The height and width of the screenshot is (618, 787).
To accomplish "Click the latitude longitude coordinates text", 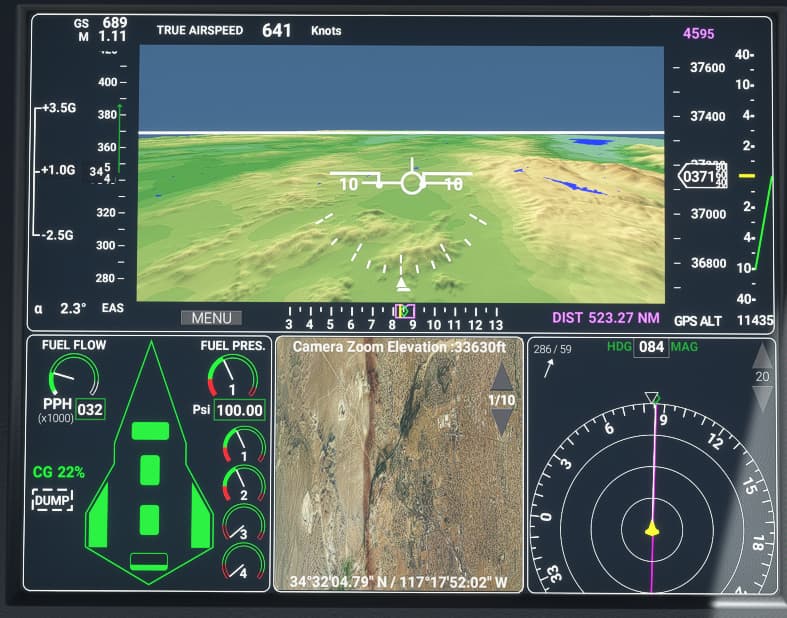I will coord(399,582).
